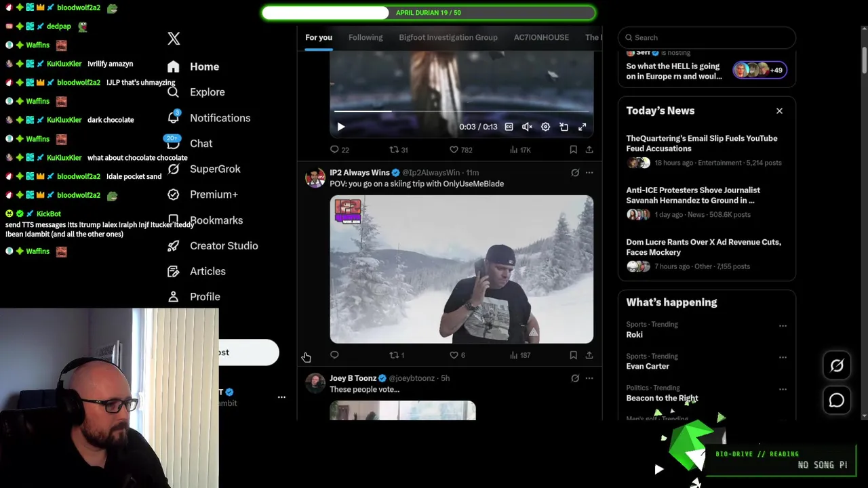Share the post with 17K views

589,150
